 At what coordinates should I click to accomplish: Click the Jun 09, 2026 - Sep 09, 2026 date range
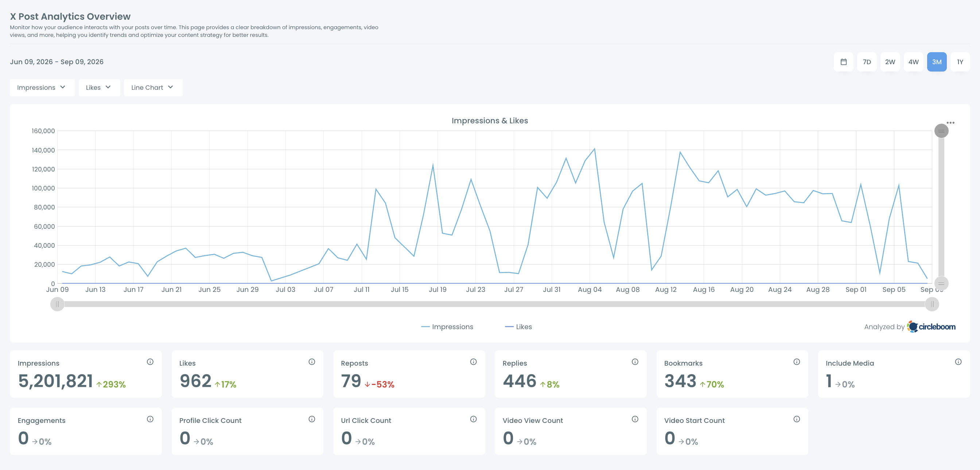click(x=57, y=62)
